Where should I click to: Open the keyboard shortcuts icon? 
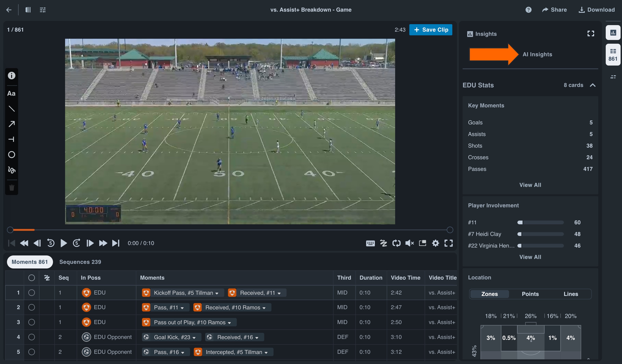click(x=370, y=243)
